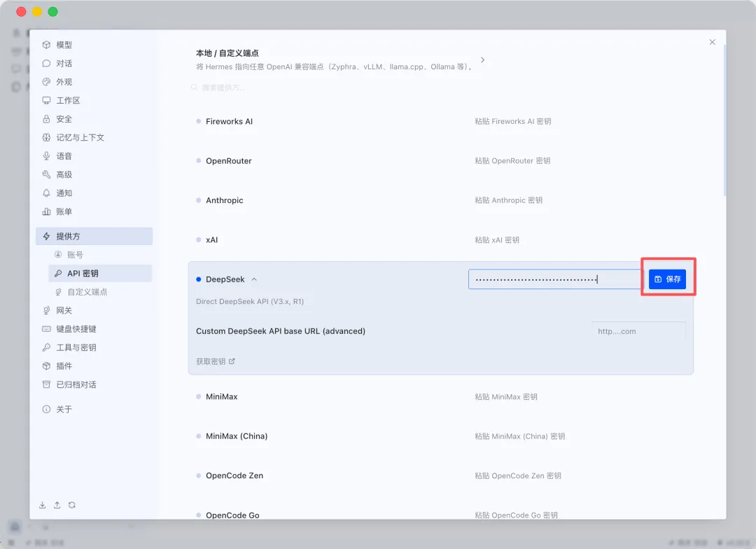The width and height of the screenshot is (756, 549).
Task: Click the dialog's vertical scrollbar
Action: (x=724, y=120)
